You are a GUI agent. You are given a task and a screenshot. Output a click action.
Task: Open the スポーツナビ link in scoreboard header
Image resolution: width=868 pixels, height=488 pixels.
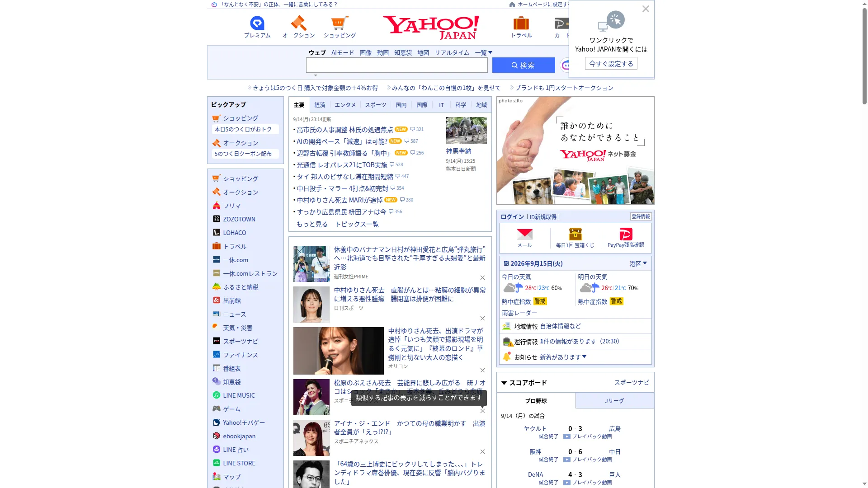click(631, 383)
